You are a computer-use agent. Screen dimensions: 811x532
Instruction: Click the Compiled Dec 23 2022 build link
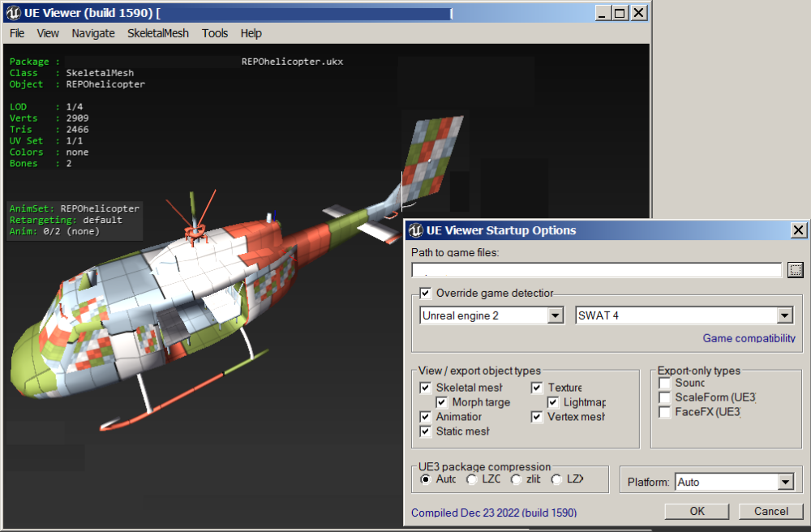pos(494,513)
